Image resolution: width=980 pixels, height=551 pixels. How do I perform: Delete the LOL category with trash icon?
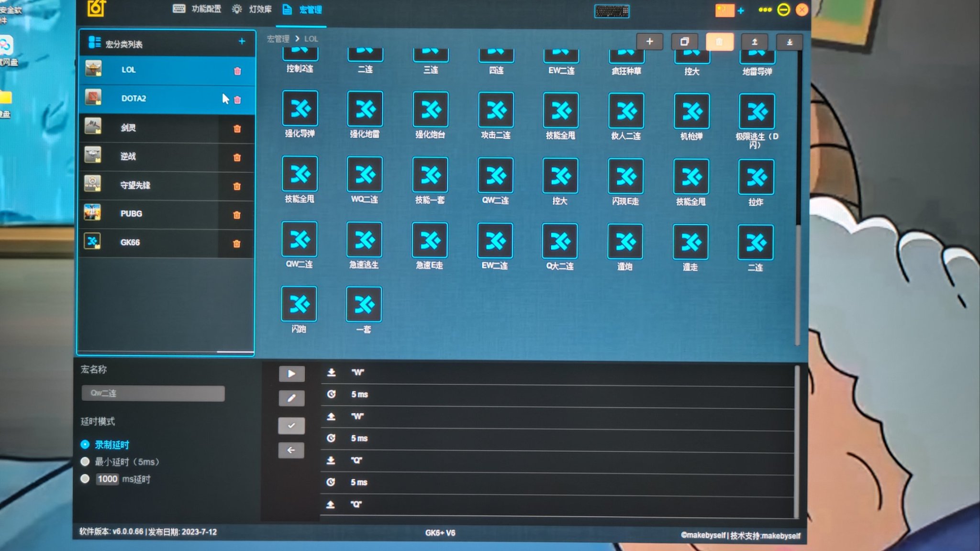[237, 71]
